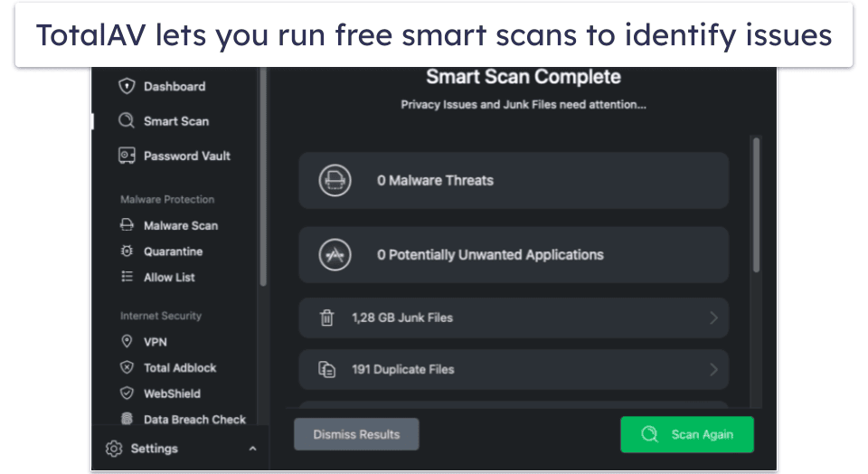Open the Password Vault icon
The width and height of the screenshot is (868, 474).
(x=127, y=156)
